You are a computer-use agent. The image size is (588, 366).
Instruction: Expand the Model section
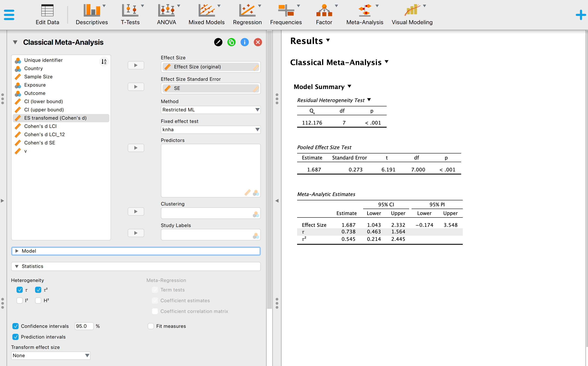[136, 251]
